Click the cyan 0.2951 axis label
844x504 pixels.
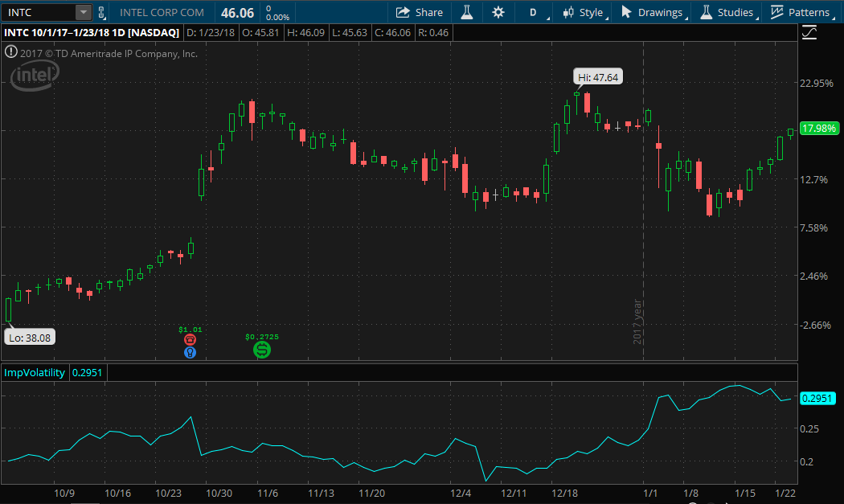(817, 399)
